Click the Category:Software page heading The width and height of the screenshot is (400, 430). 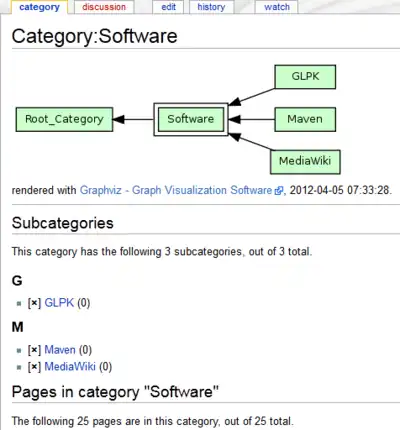coord(94,36)
